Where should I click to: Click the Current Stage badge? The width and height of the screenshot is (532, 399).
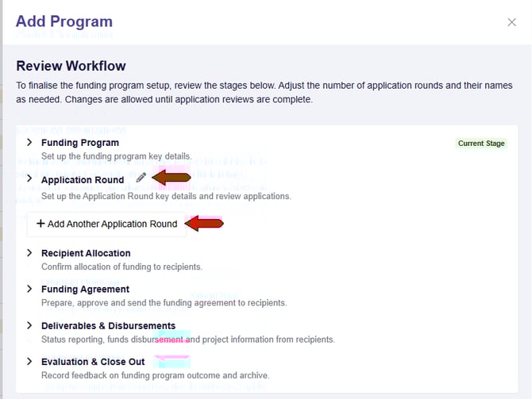[481, 144]
